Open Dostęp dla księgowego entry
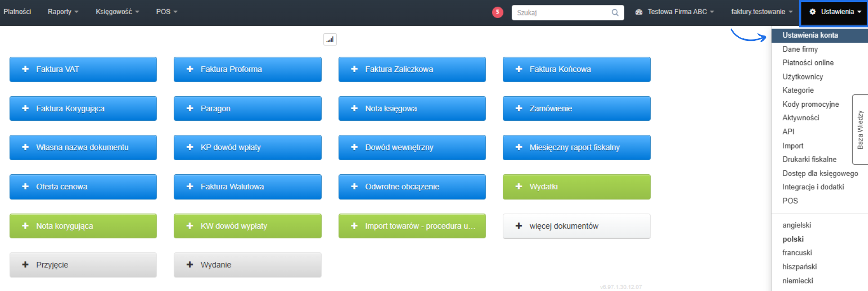The image size is (868, 291). coord(820,173)
